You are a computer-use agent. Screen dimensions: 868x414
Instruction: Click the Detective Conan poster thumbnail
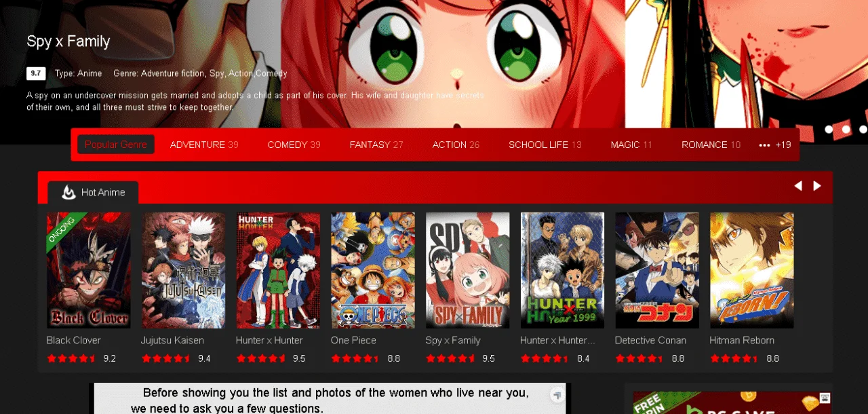[x=657, y=270]
